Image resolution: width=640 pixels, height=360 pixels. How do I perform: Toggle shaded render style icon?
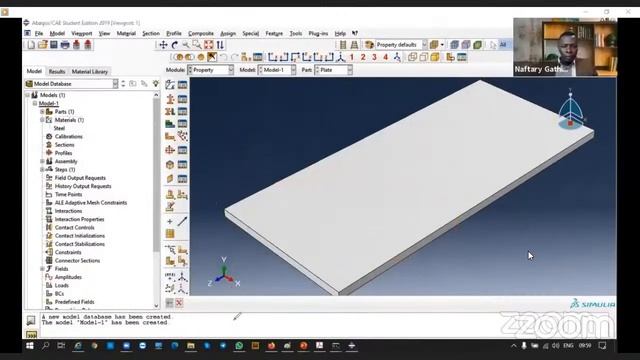point(435,57)
